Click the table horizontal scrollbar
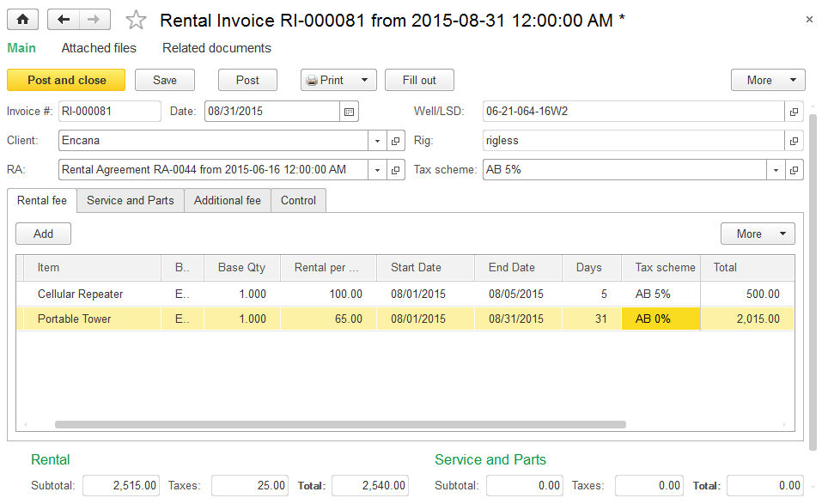Viewport: 828px width, 504px height. (340, 424)
